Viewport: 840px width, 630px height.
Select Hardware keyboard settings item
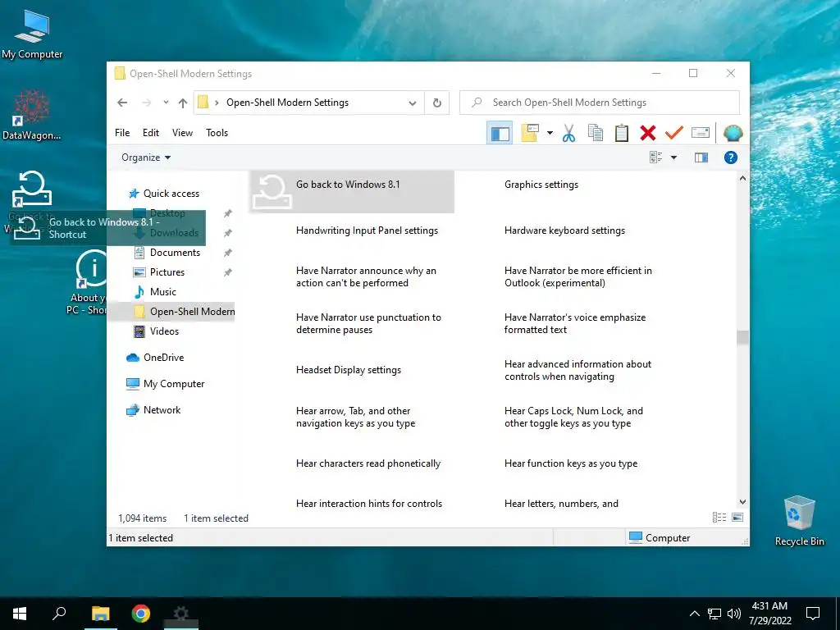tap(564, 231)
